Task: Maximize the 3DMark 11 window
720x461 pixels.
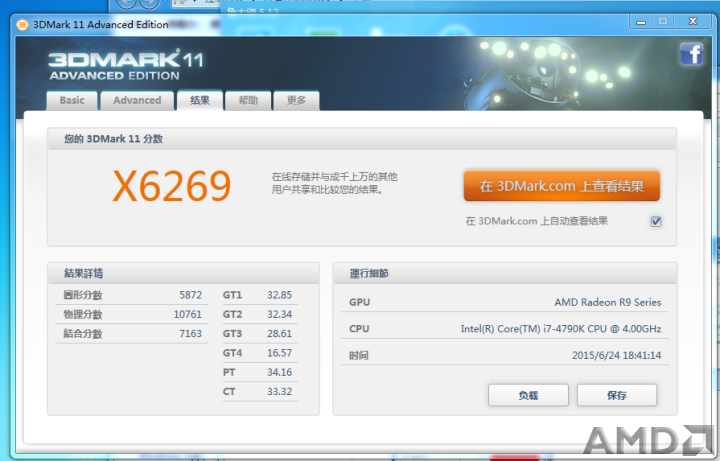Action: (663, 22)
